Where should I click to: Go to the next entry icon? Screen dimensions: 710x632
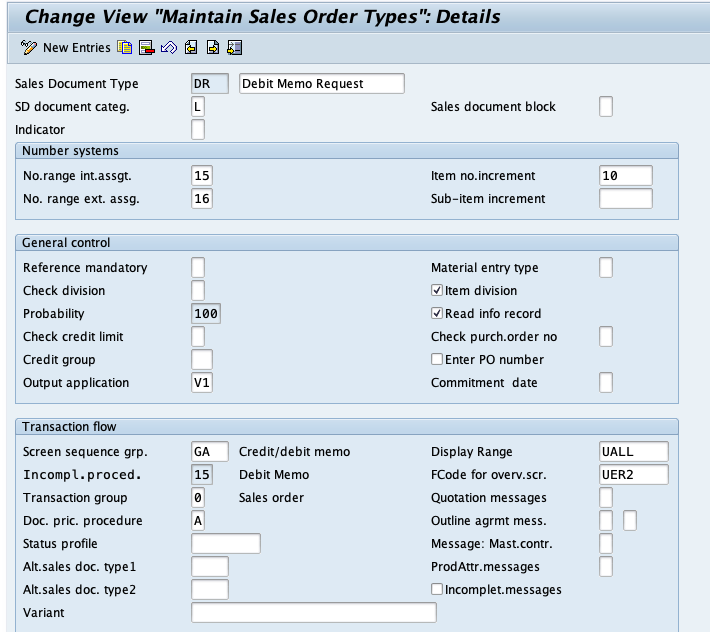(x=213, y=48)
